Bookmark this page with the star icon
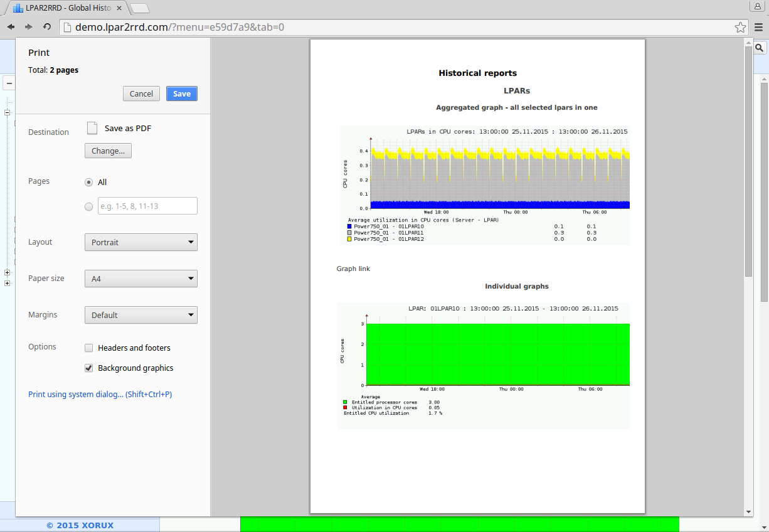This screenshot has height=532, width=769. pyautogui.click(x=740, y=28)
